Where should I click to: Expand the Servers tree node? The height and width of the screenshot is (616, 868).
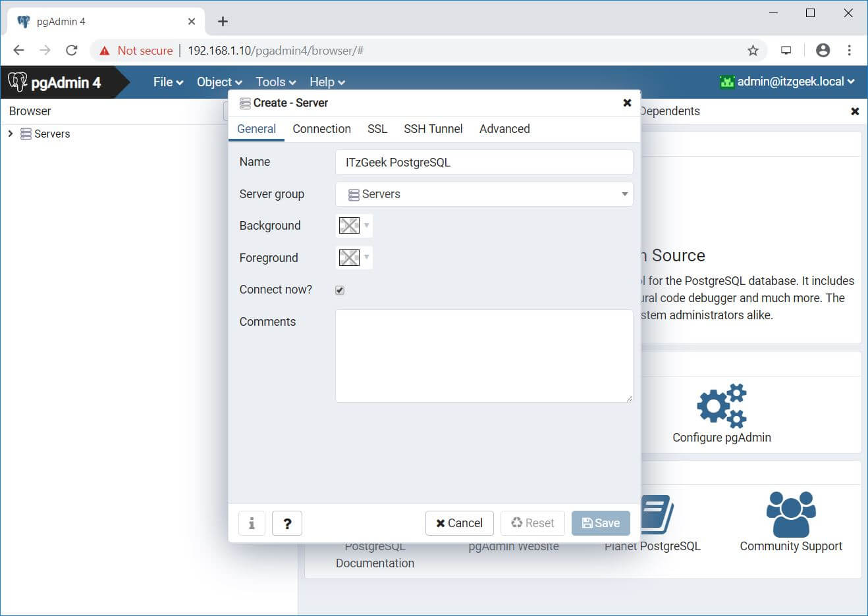click(11, 134)
